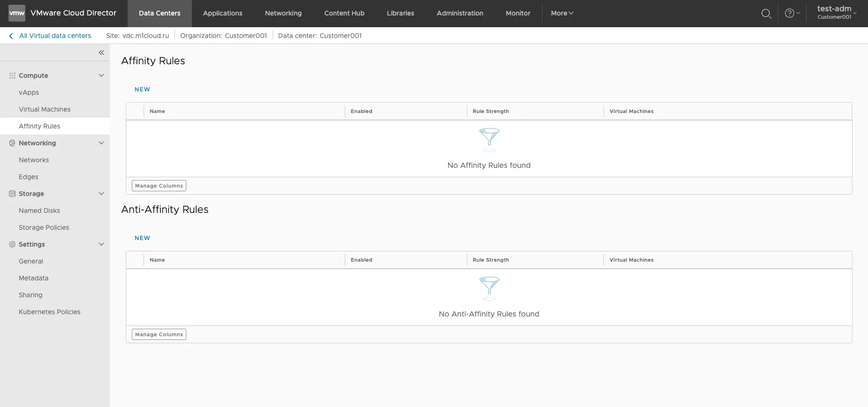
Task: Select the Data Centers tab
Action: coord(160,13)
